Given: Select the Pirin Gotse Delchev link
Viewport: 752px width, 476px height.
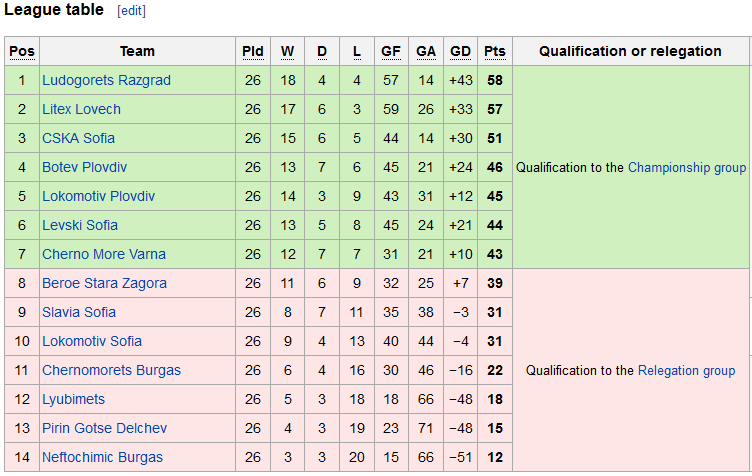Looking at the screenshot, I should pos(105,428).
